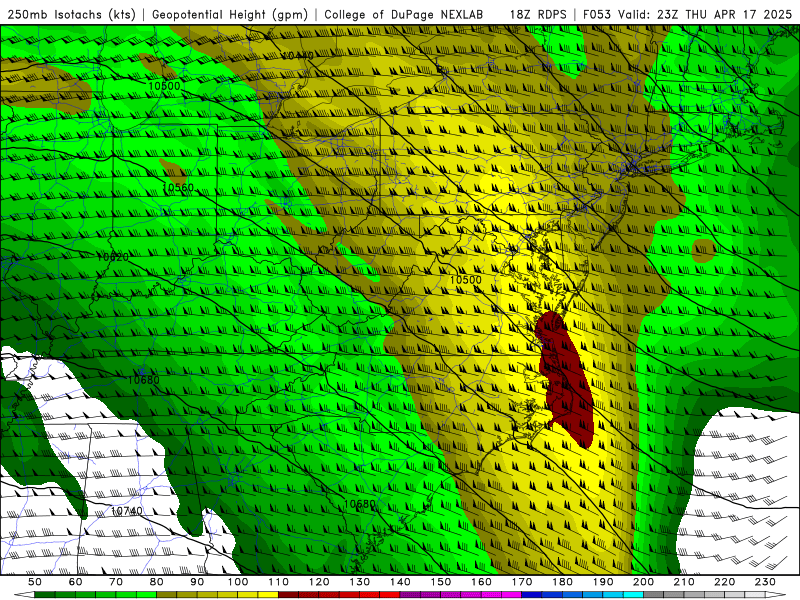Image resolution: width=800 pixels, height=600 pixels.
Task: Click the colorbar value 60
Action: 76,582
